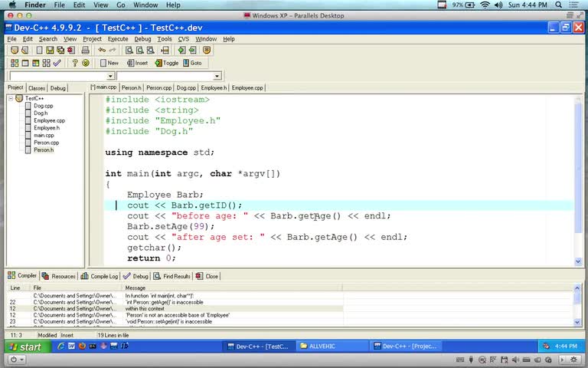This screenshot has height=368, width=588.
Task: Click the Firefox icon in Windows quick launch
Action: click(x=82, y=346)
